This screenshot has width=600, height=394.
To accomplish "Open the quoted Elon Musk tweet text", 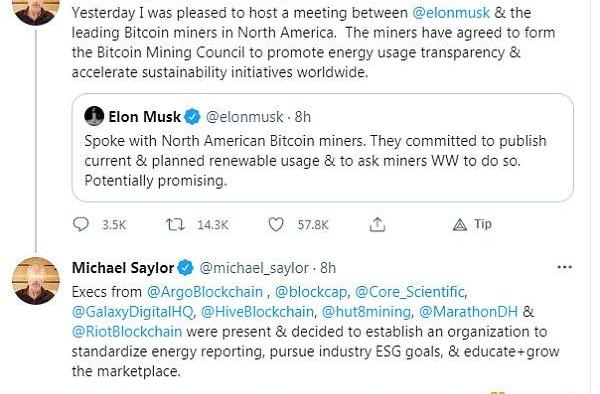I will coord(315,161).
